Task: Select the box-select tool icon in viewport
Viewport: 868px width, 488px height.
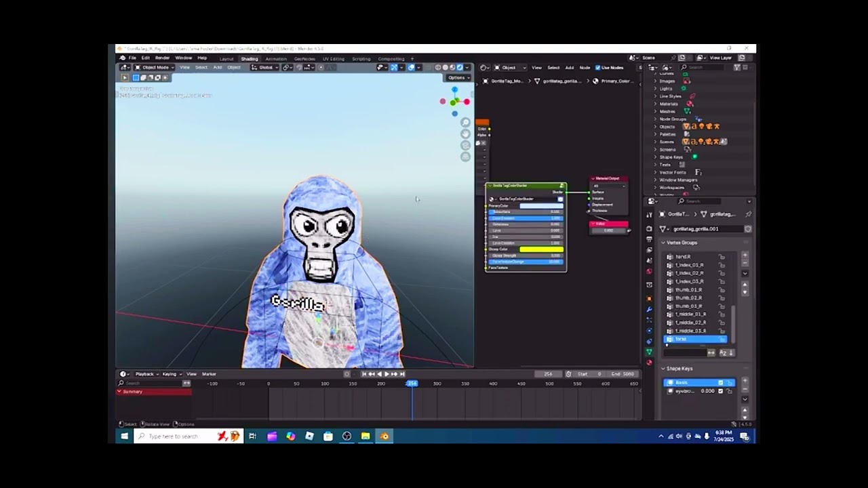Action: coord(134,77)
